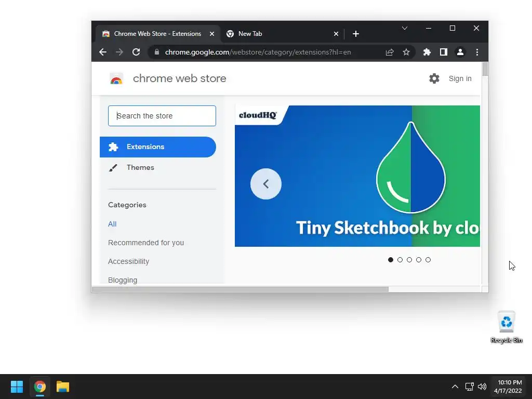532x399 pixels.
Task: Click the Sign in link
Action: (x=460, y=79)
